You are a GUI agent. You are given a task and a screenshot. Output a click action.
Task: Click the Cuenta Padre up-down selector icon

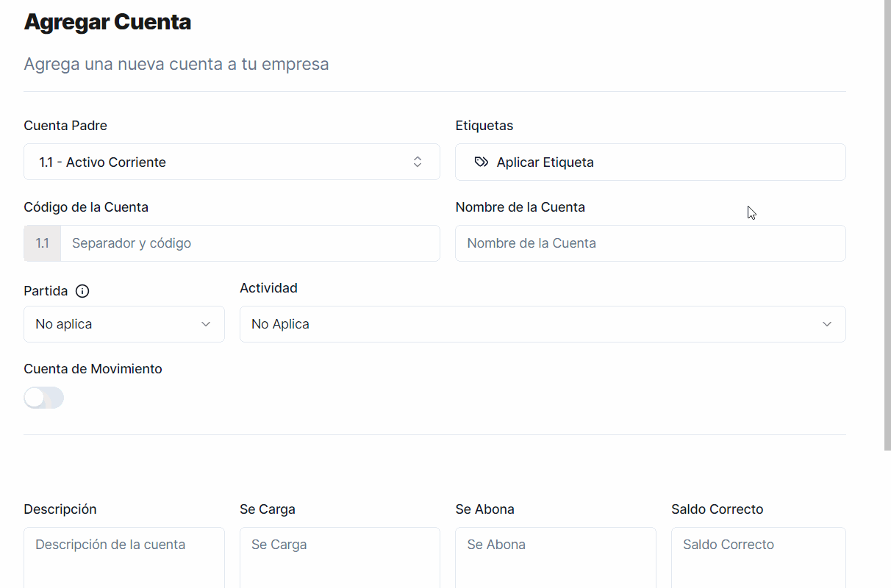tap(418, 162)
